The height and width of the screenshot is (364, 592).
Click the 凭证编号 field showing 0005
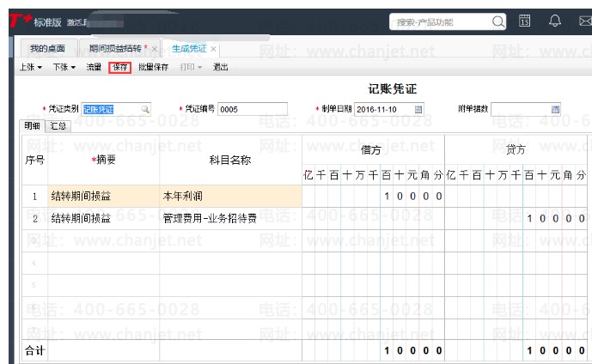pos(253,109)
